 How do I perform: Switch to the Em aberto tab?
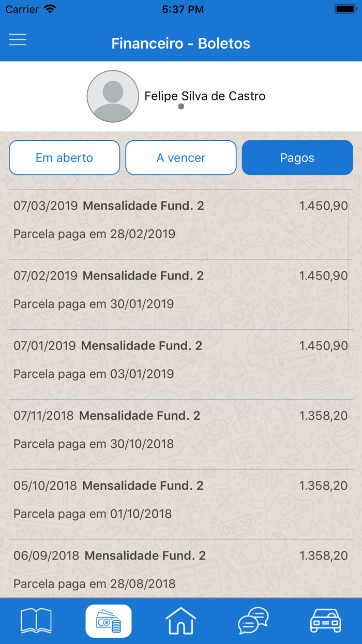(64, 157)
